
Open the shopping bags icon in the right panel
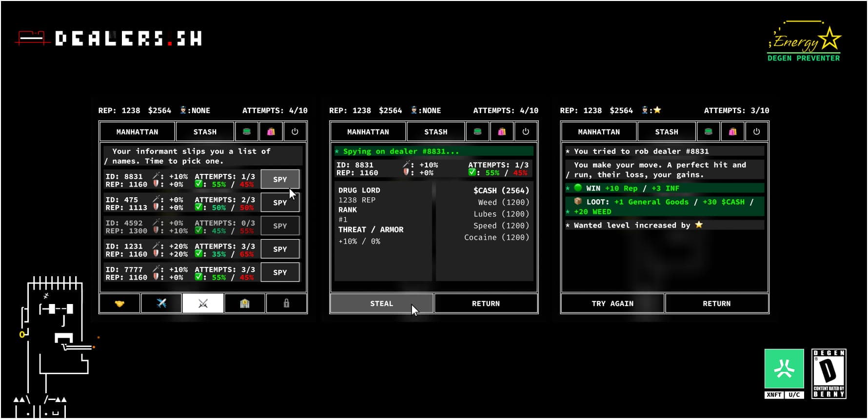(x=732, y=132)
